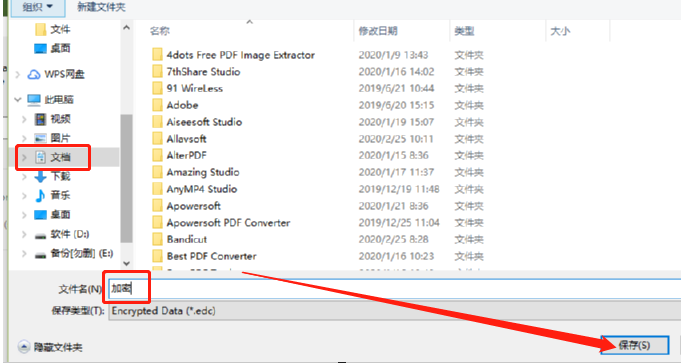The height and width of the screenshot is (364, 682).
Task: Click the Adobe folder icon
Action: 157,105
